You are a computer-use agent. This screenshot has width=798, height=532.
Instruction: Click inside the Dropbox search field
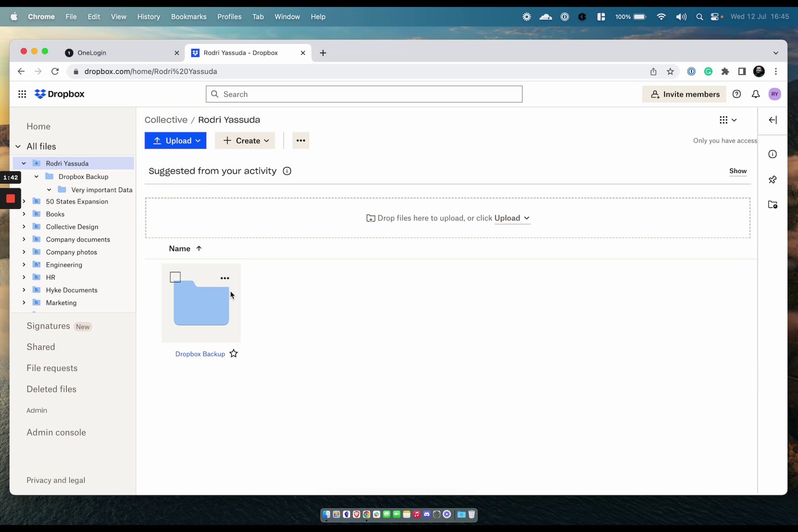tap(364, 94)
